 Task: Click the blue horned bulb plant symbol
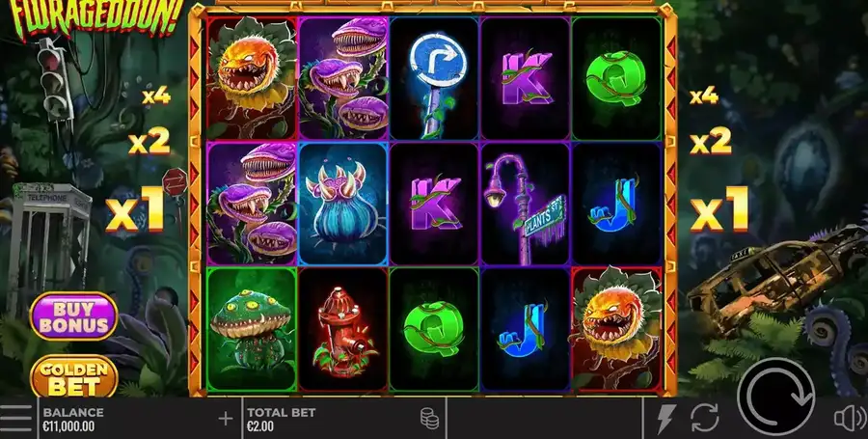click(342, 204)
